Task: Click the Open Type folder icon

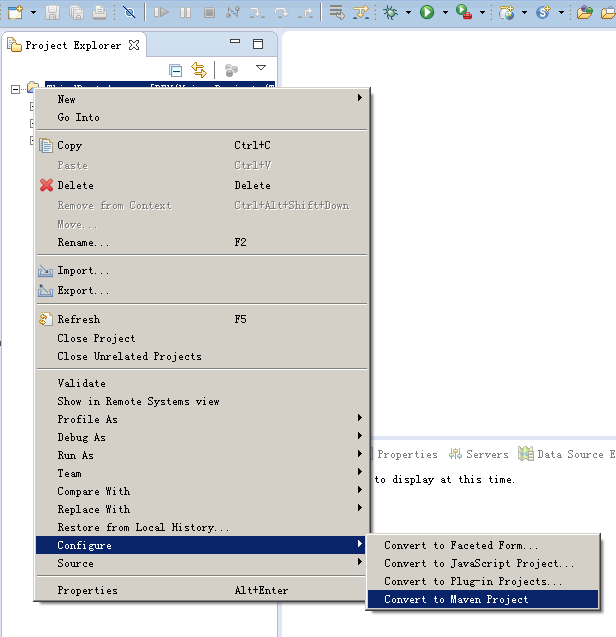Action: coord(585,13)
